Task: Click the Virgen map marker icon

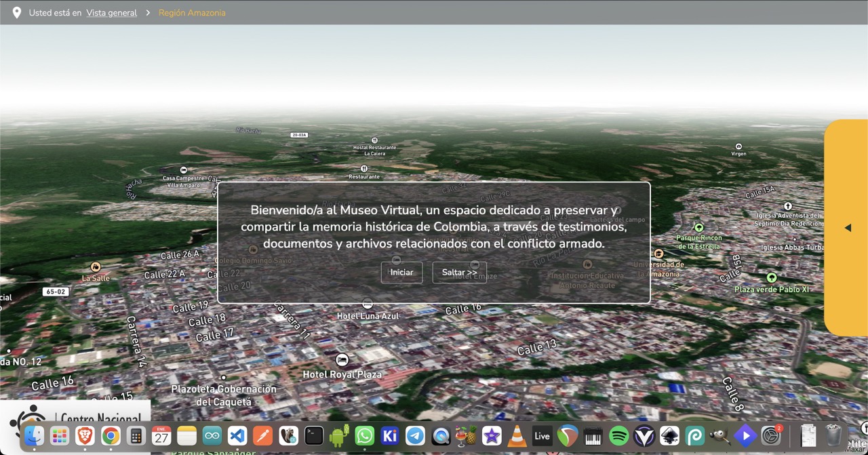Action: 738,146
